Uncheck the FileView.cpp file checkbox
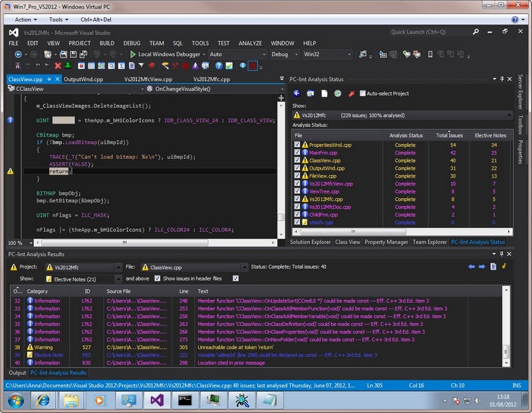Image resolution: width=532 pixels, height=413 pixels. click(x=297, y=176)
